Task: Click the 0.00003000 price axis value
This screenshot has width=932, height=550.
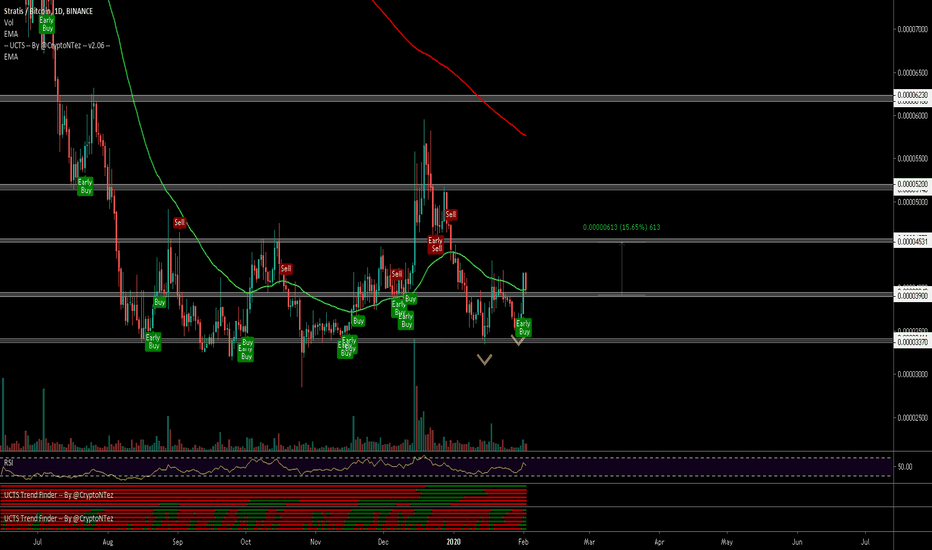Action: coord(912,374)
